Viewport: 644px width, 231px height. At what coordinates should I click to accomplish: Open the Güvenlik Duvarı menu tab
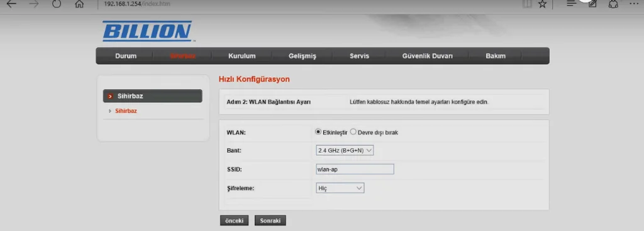(428, 56)
